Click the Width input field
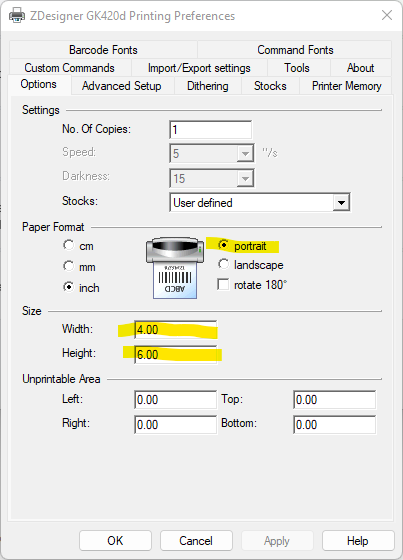This screenshot has height=560, width=403. (175, 329)
